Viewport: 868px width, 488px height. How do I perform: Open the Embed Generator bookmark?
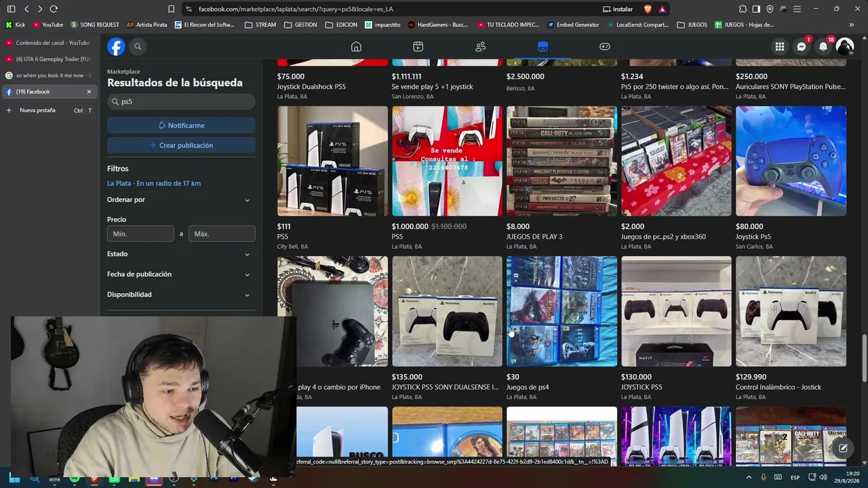pos(574,25)
